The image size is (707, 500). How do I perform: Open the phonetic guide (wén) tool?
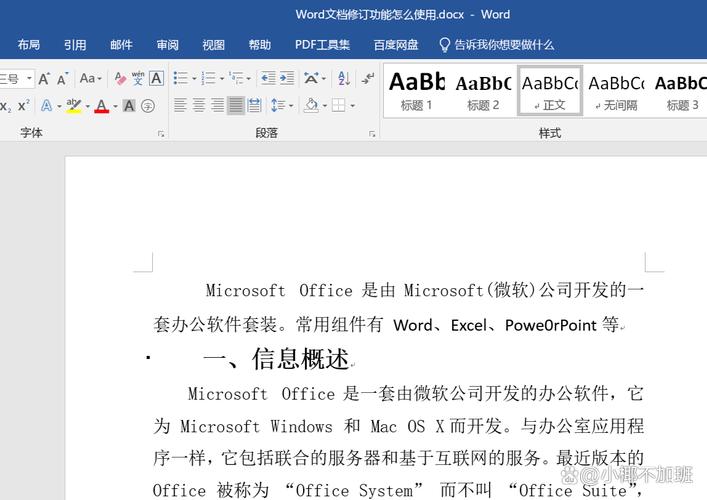point(138,78)
